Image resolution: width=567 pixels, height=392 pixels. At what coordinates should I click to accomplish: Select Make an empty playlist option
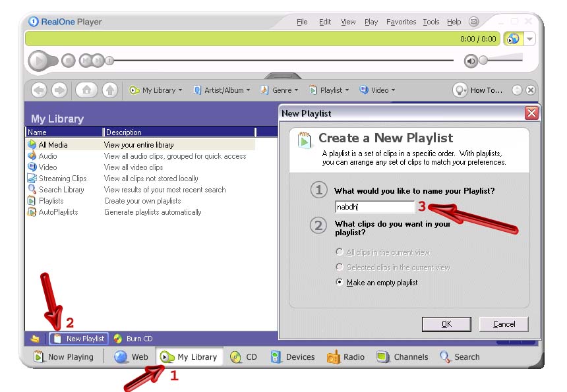(376, 283)
